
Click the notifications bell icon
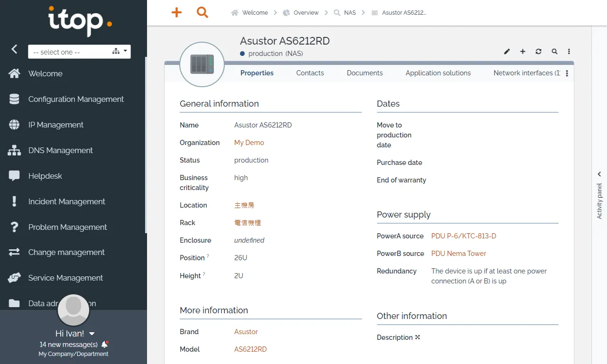click(105, 345)
